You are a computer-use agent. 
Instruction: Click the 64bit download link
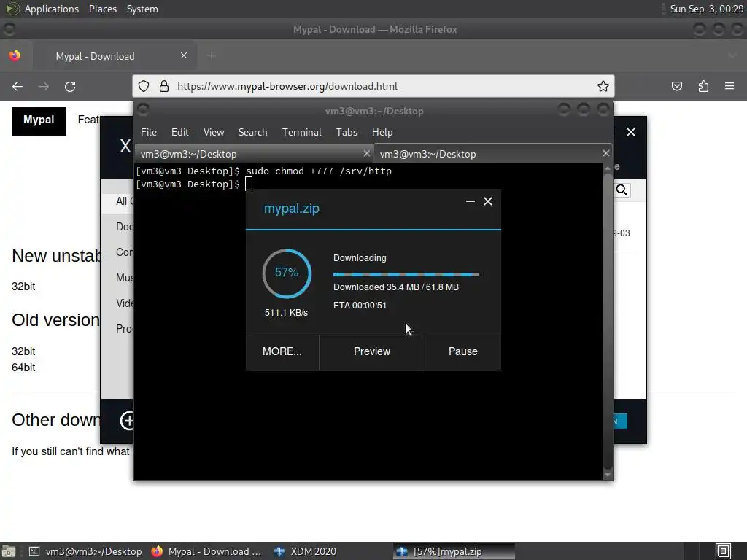[x=23, y=367]
